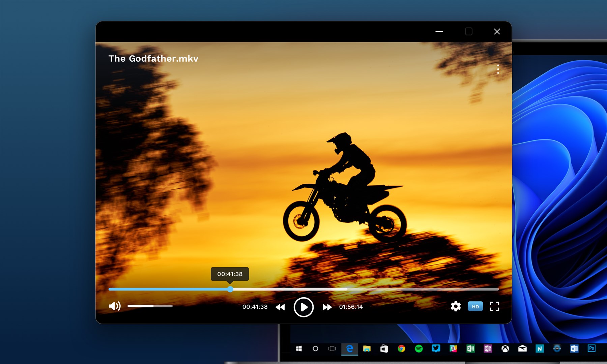Launch OneNote from the taskbar
Viewport: 607px width, 364px height.
coord(488,348)
